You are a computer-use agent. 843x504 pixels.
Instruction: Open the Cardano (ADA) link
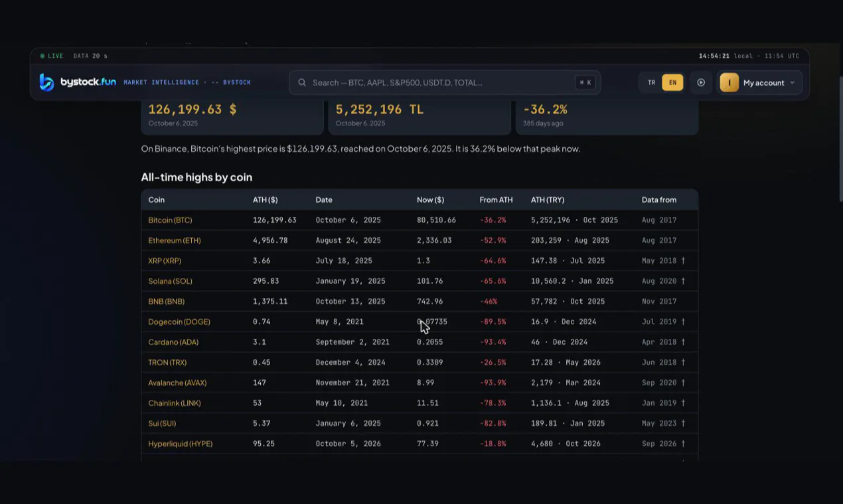click(x=173, y=342)
